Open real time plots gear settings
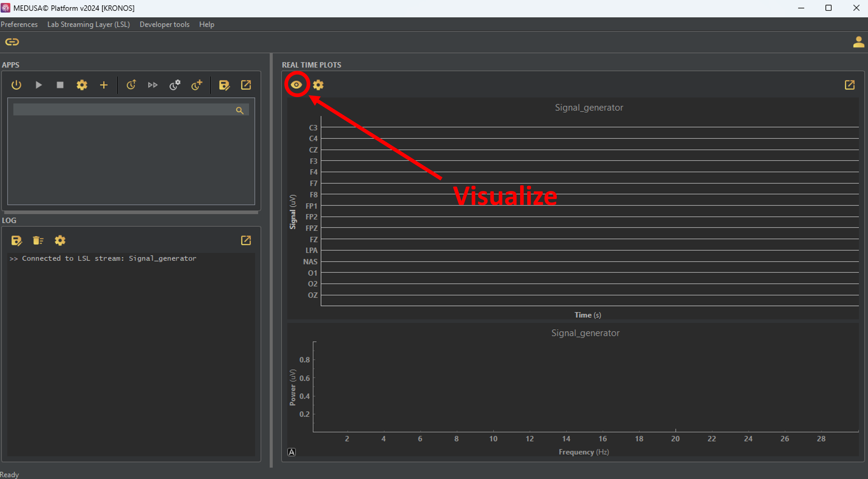This screenshot has width=868, height=479. coord(318,85)
